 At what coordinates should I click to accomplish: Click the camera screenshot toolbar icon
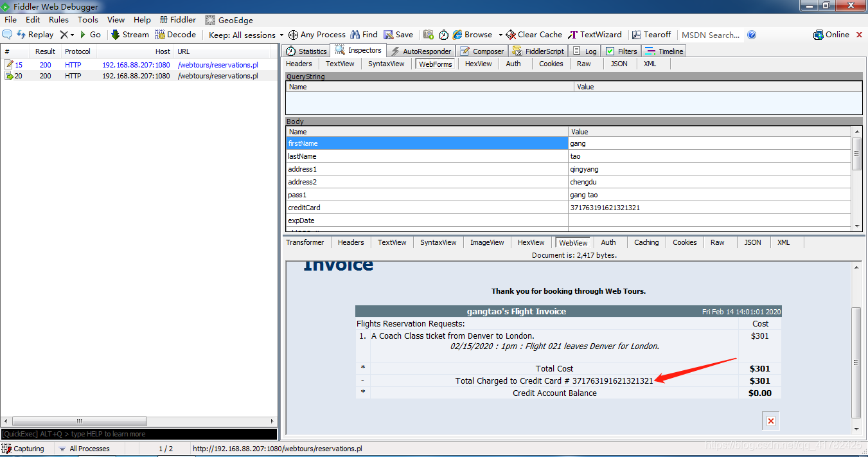tap(429, 35)
